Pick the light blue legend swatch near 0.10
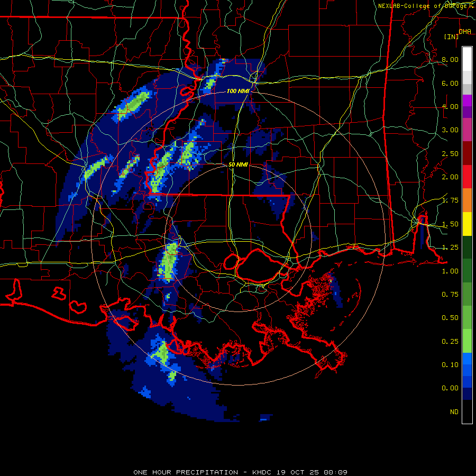 (x=467, y=359)
